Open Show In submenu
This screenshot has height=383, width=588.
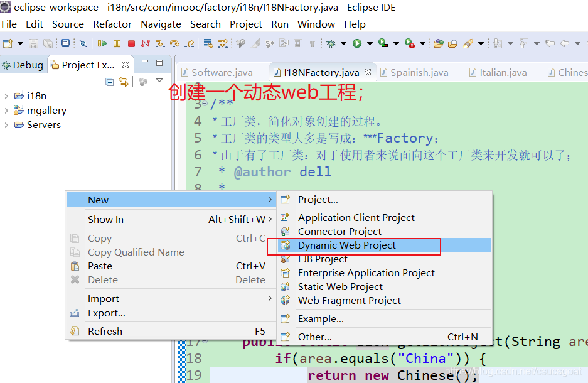pos(171,220)
